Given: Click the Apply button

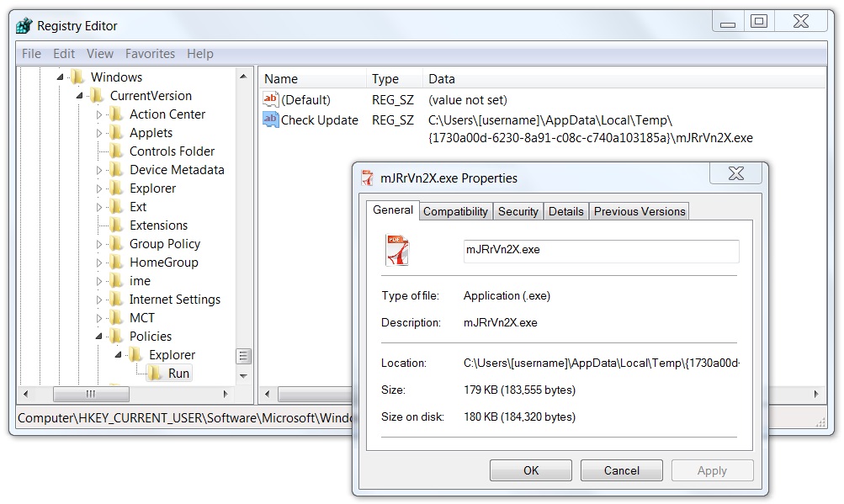Looking at the screenshot, I should 712,470.
